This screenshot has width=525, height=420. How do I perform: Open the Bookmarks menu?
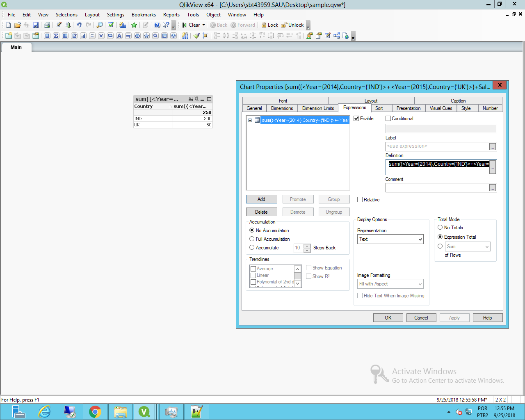[x=144, y=15]
